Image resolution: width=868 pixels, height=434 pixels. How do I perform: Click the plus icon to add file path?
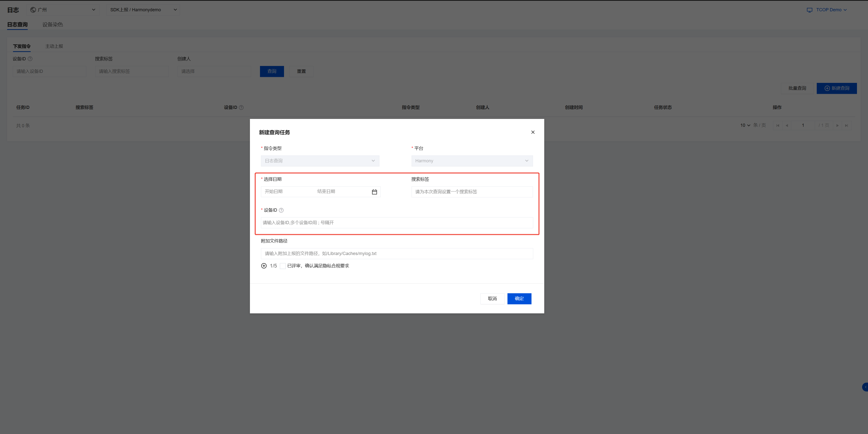(x=264, y=266)
